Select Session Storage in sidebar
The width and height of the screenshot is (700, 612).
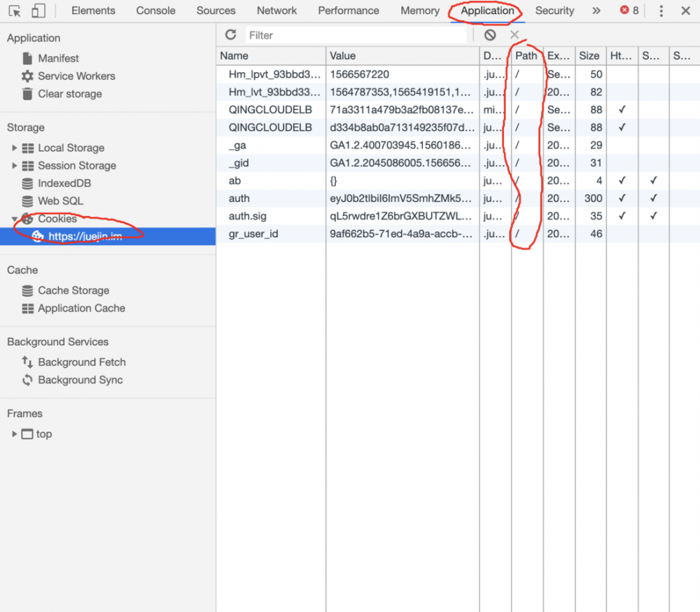pos(77,166)
